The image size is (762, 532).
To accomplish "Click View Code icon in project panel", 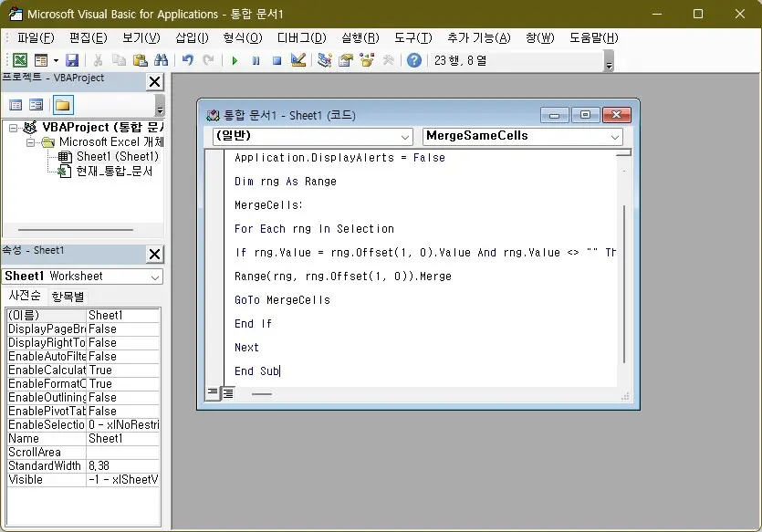I will coord(16,105).
